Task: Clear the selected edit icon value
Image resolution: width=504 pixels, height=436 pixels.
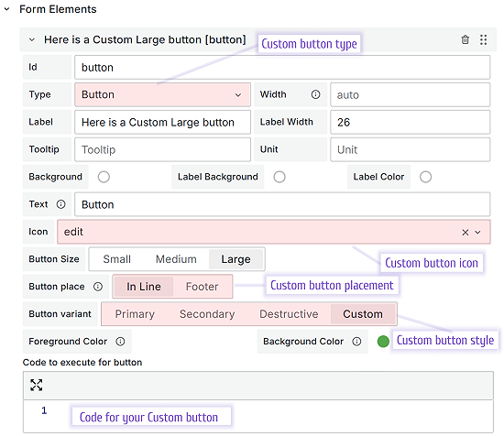Action: coord(465,233)
